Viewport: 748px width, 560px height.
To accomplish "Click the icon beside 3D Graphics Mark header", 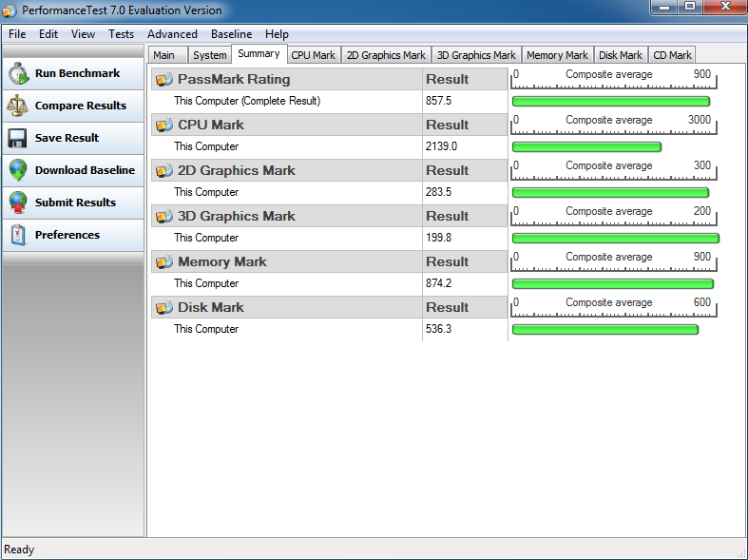I will [x=164, y=216].
